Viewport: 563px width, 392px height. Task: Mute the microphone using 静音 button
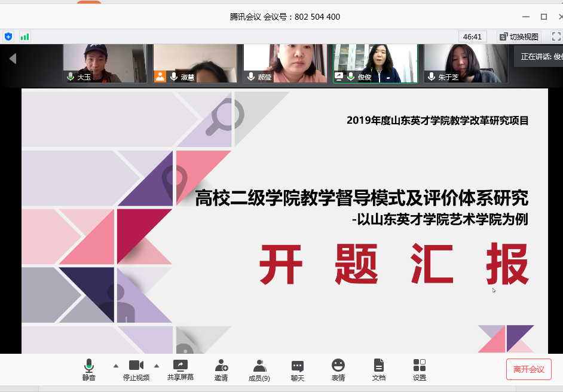[x=88, y=369]
